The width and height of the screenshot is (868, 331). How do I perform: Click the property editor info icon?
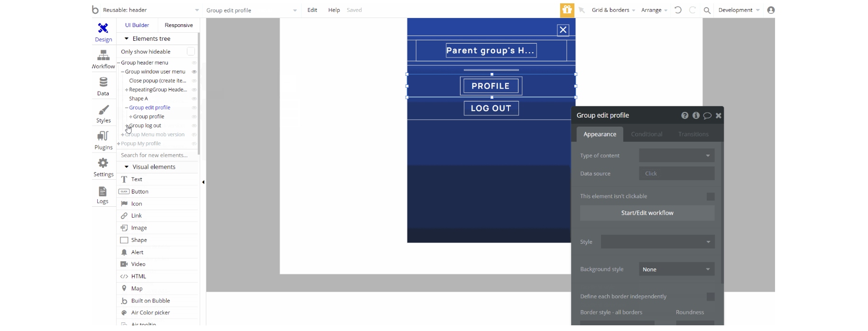[x=696, y=115]
